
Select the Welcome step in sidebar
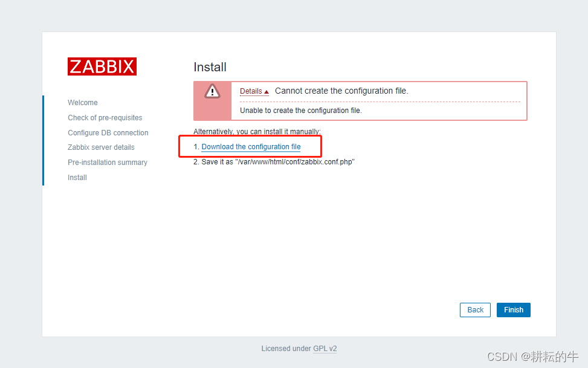point(83,102)
